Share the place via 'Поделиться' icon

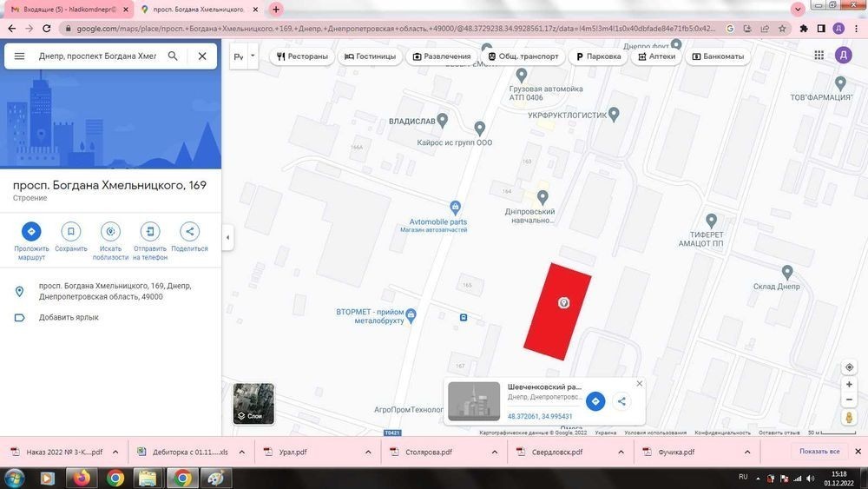tap(190, 232)
